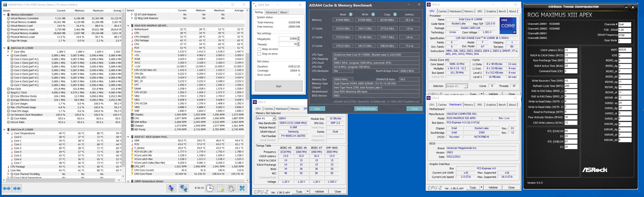
Task: Toggle Stop on error checkbox
Action: point(259,54)
